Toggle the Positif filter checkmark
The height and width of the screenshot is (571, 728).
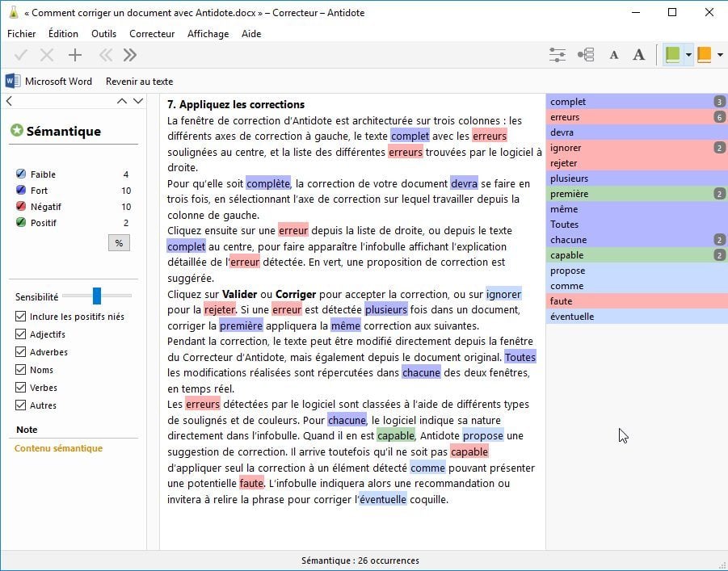[x=21, y=222]
